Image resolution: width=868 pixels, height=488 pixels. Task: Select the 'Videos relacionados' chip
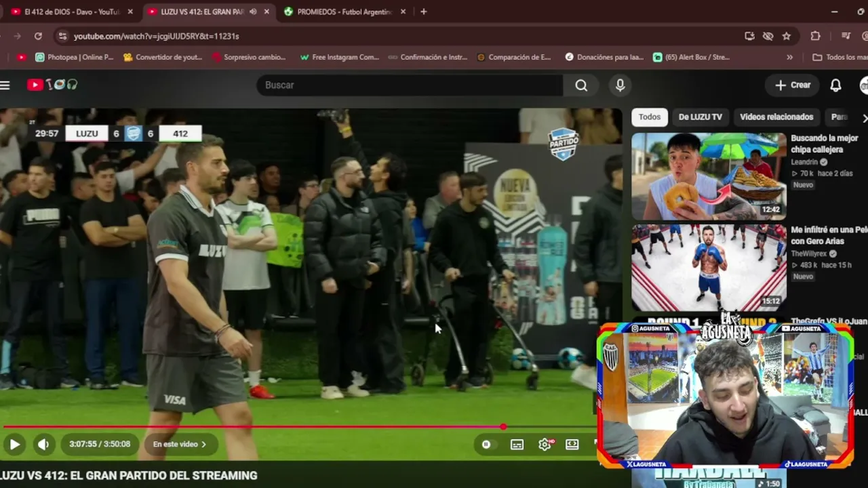pyautogui.click(x=776, y=117)
